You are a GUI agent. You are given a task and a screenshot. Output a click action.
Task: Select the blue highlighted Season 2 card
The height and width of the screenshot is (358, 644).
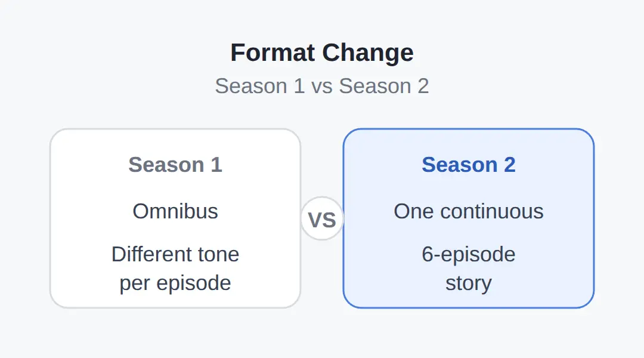469,218
